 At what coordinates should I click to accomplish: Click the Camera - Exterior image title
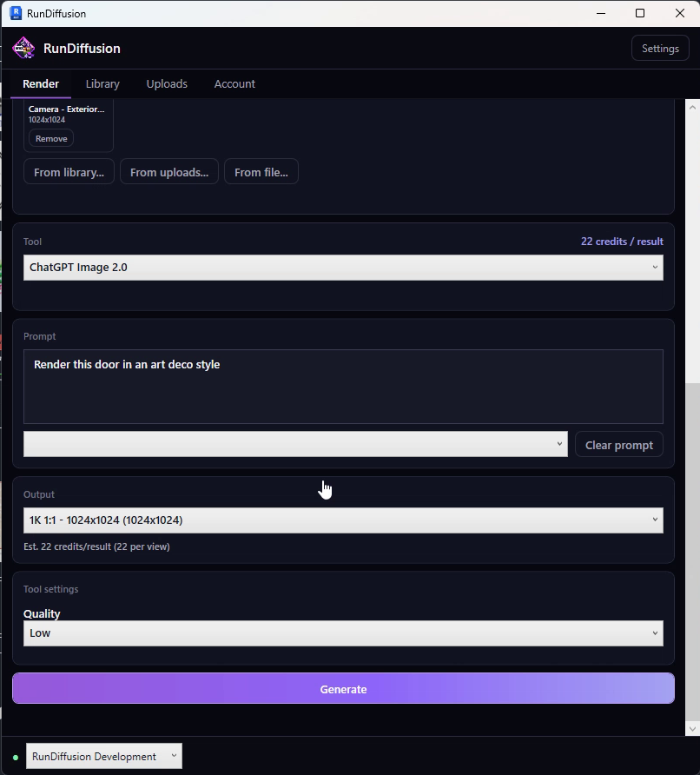click(66, 109)
